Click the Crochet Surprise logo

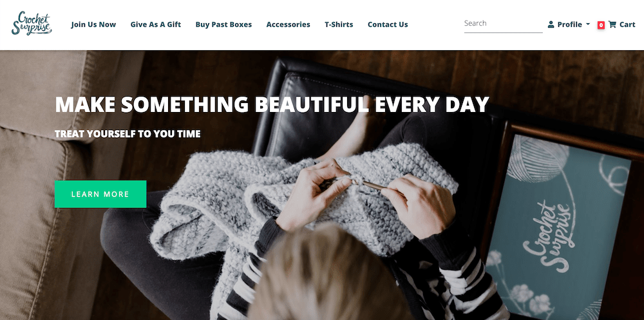tap(32, 23)
